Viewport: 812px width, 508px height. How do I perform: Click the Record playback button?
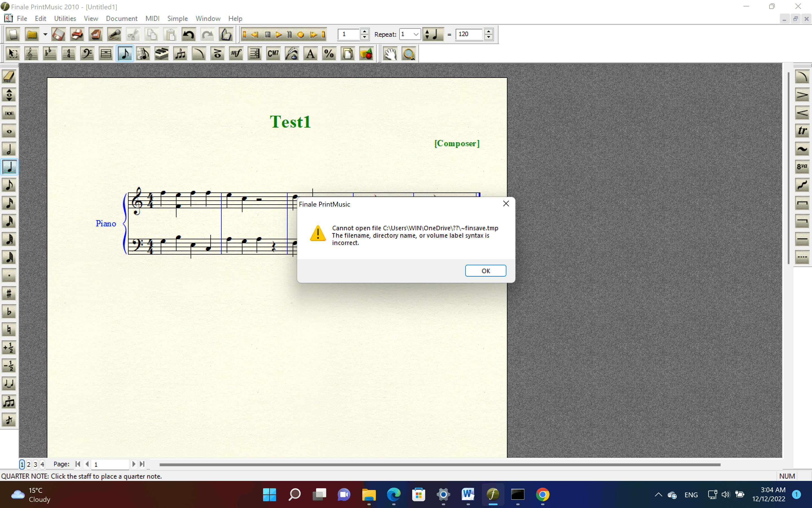301,34
